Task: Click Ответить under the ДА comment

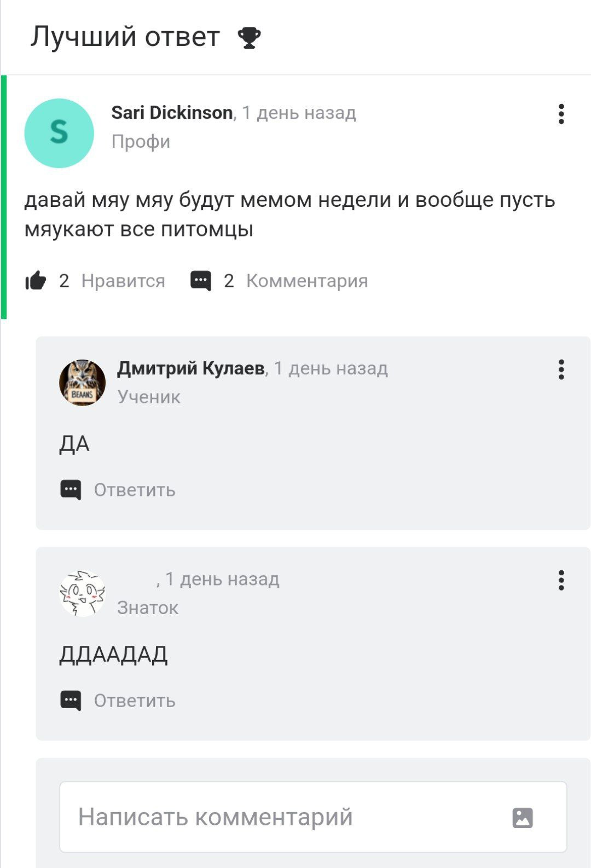Action: 135,490
